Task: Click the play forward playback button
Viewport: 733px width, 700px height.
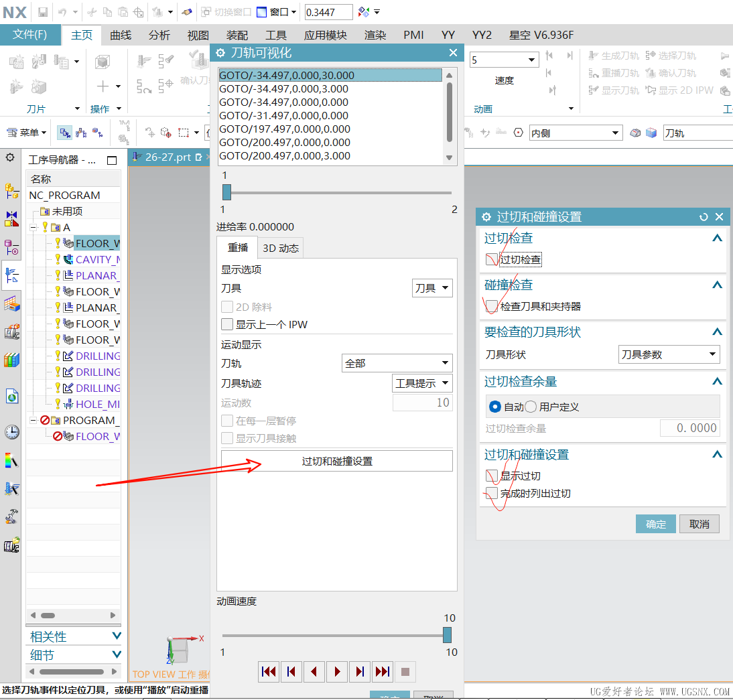Action: coord(337,671)
